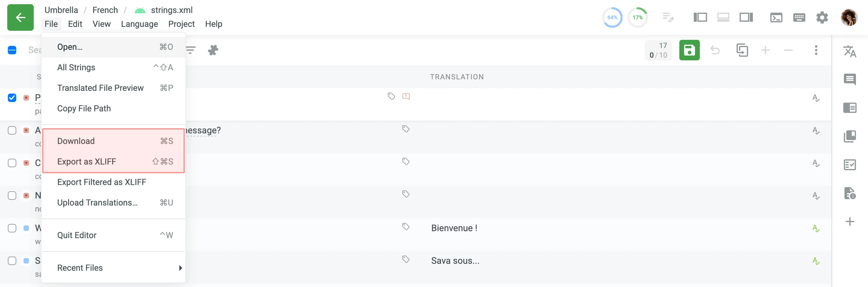Click the puzzle piece plugin icon

click(213, 50)
